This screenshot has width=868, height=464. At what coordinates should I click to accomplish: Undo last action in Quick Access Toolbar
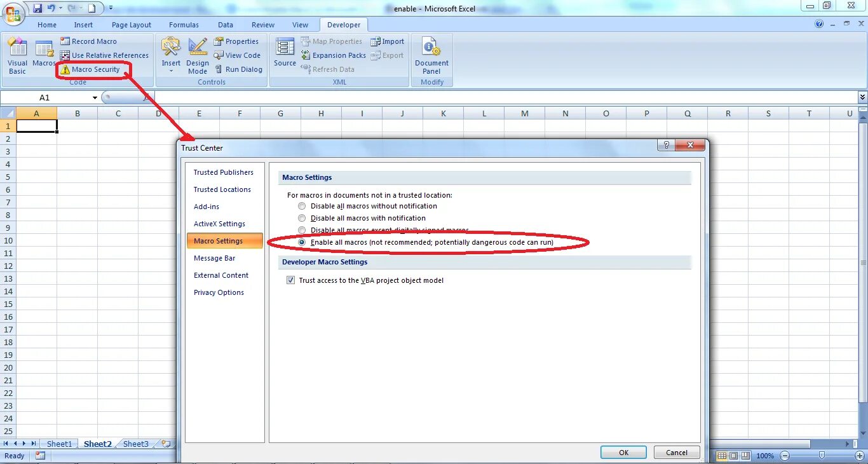(x=51, y=8)
